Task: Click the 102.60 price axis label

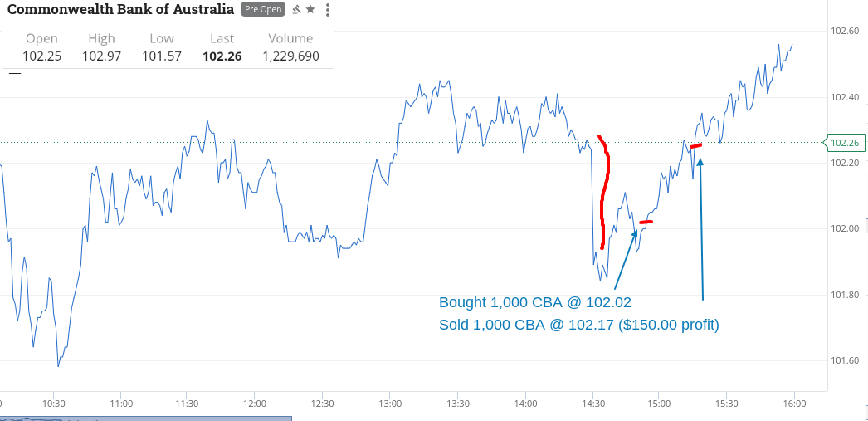Action: pos(845,31)
